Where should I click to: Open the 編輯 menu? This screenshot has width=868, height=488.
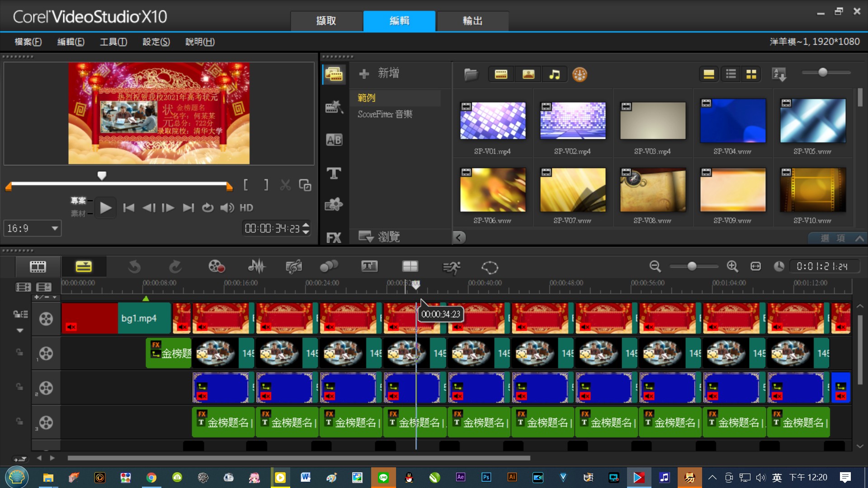[71, 42]
